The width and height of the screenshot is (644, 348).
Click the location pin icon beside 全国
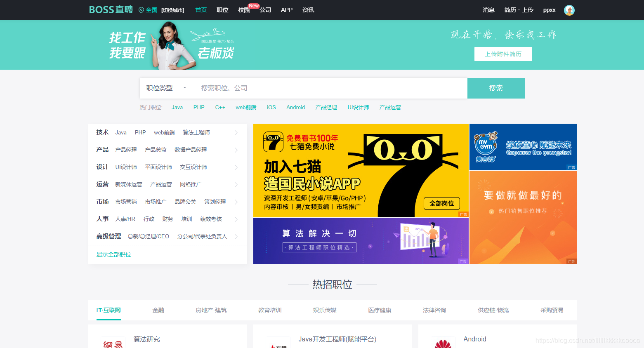[141, 10]
